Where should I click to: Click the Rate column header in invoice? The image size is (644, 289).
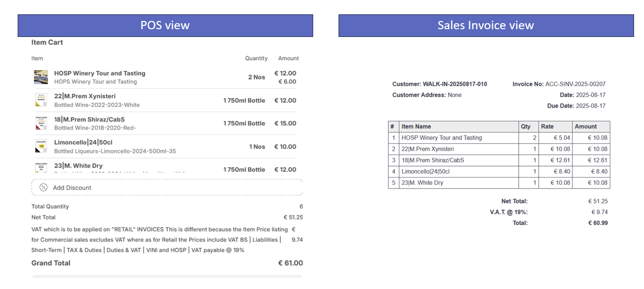pos(547,127)
